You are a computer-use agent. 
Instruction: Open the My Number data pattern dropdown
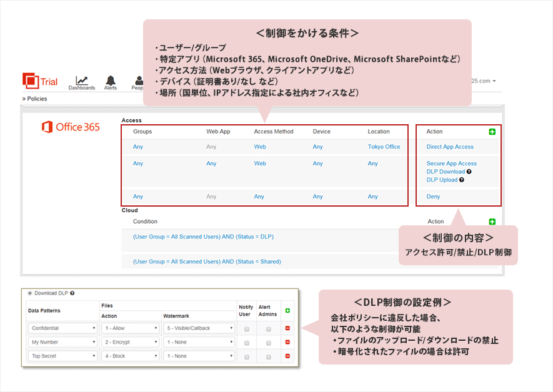point(62,342)
